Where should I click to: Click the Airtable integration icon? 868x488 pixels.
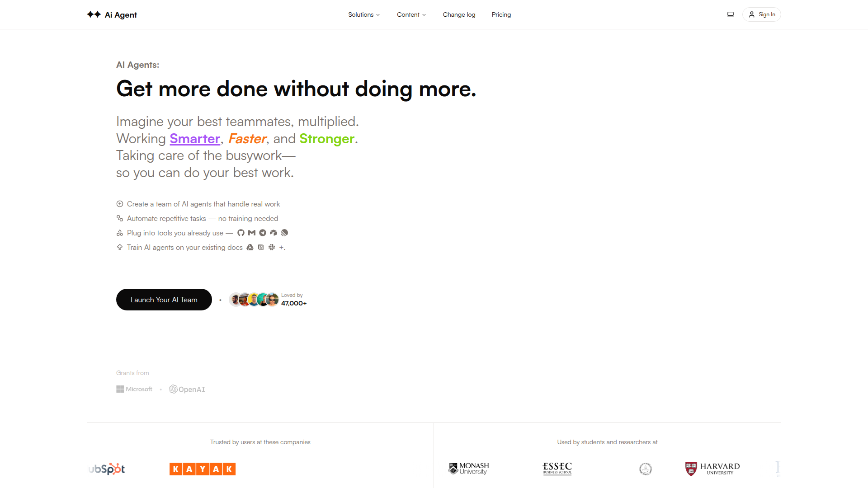274,233
